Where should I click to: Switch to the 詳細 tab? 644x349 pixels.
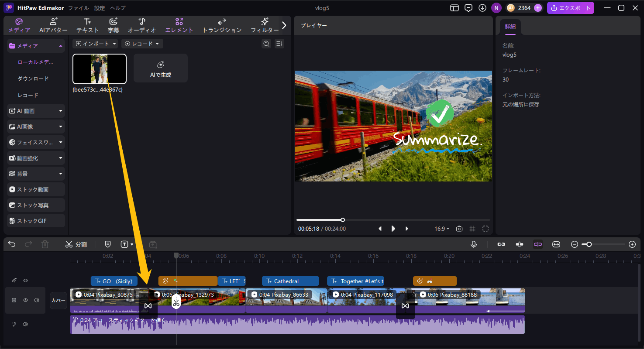click(x=510, y=26)
